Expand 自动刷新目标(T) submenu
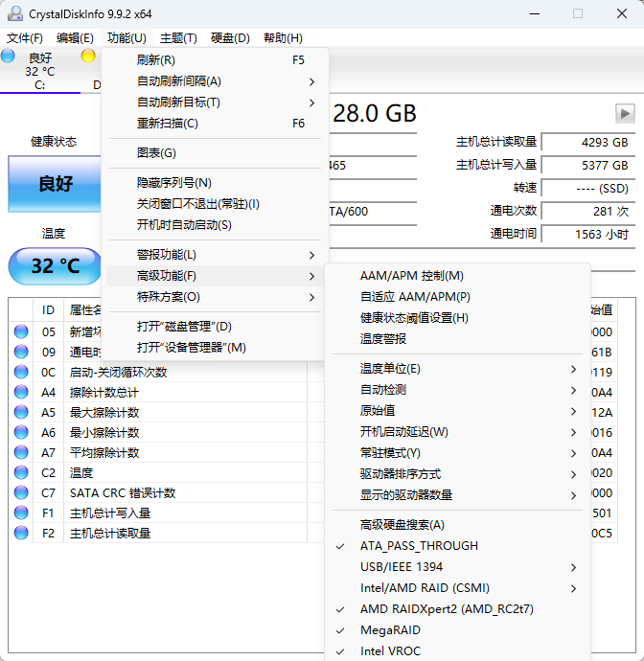This screenshot has width=644, height=661. point(215,102)
